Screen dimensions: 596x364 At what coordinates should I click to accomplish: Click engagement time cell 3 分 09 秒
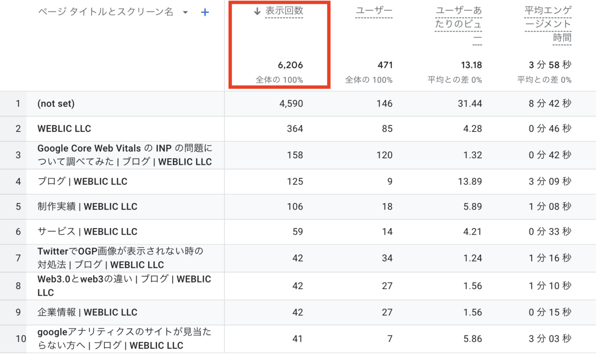point(550,182)
